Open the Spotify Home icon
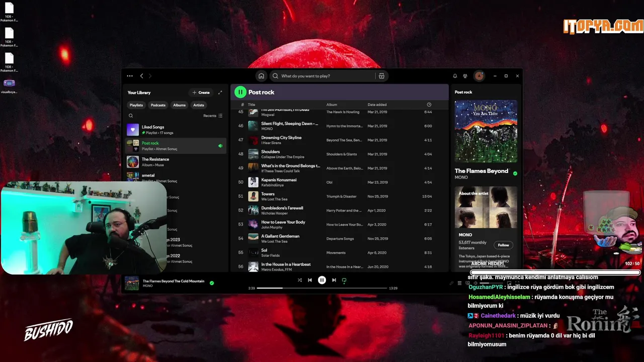Viewport: 644px width, 362px height. pyautogui.click(x=261, y=76)
